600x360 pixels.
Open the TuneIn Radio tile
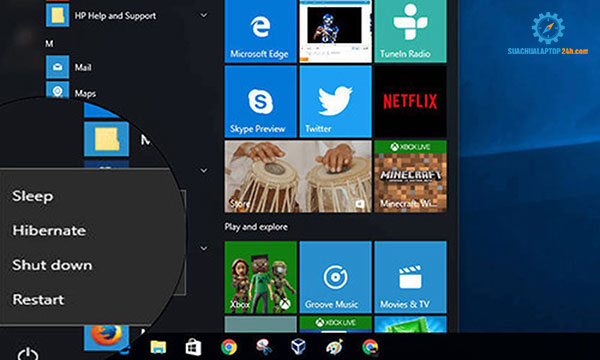[410, 31]
